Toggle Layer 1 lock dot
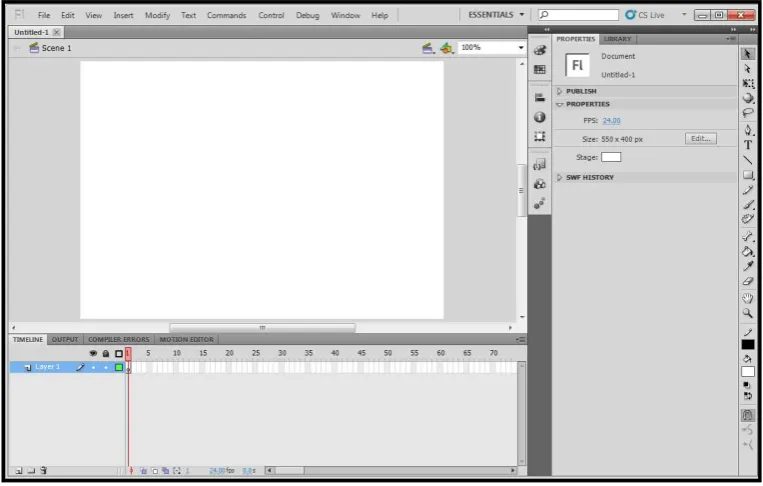 pos(106,367)
